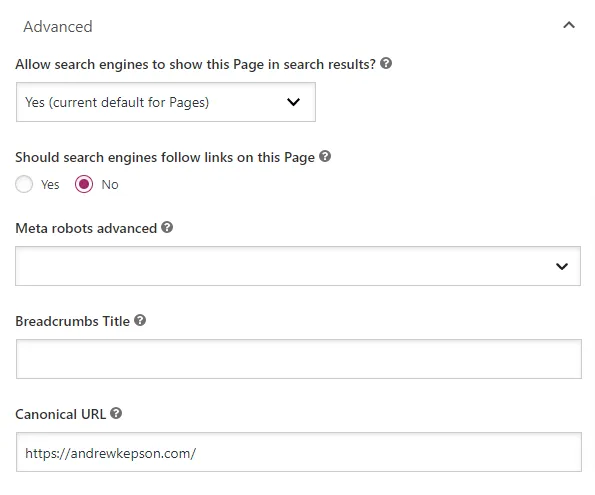This screenshot has height=495, width=595.
Task: Click the 'Should search engines follow links' label
Action: pyautogui.click(x=165, y=157)
